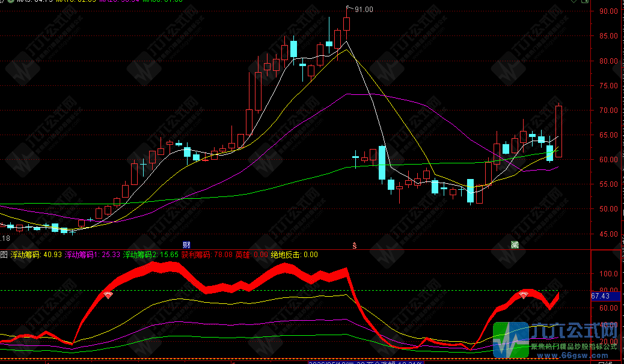624x364 pixels.
Task: Click the 70.00 price axis label
Action: tap(608, 110)
